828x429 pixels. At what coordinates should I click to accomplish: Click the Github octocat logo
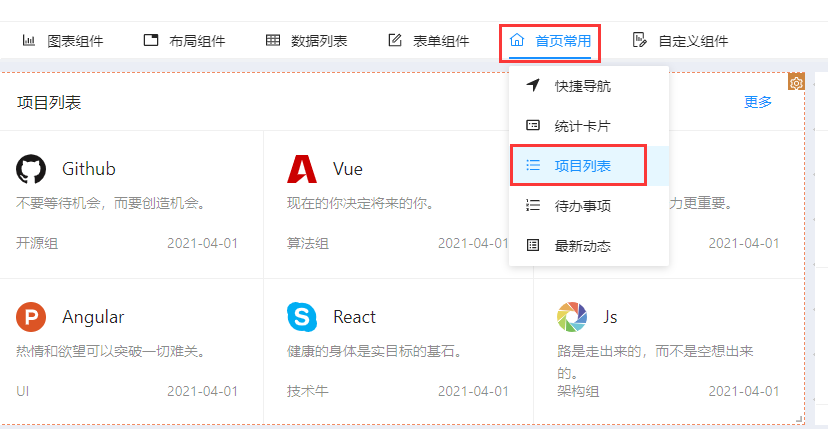pos(31,169)
